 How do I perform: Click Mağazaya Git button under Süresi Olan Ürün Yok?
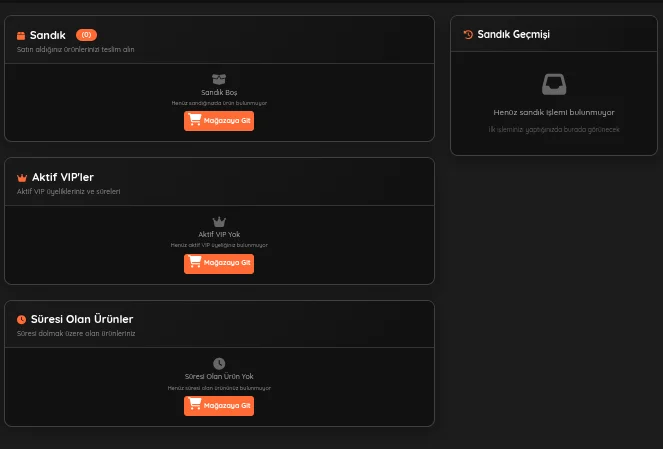click(219, 406)
